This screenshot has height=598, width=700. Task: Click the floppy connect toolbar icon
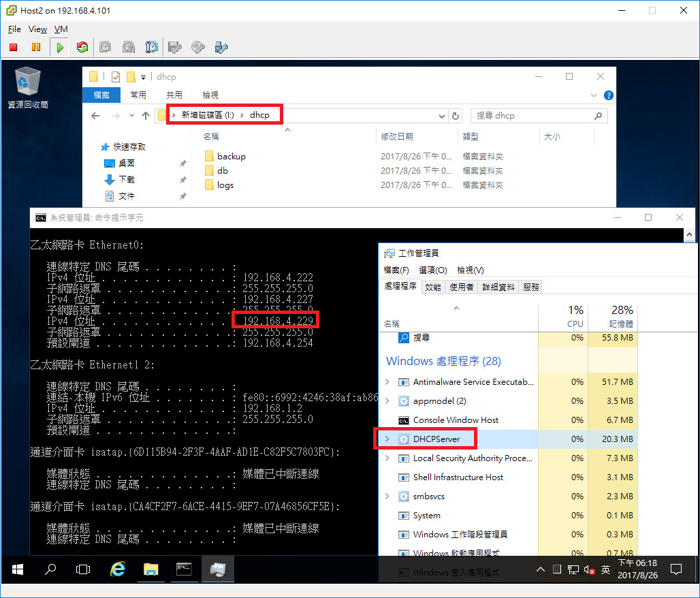[175, 47]
